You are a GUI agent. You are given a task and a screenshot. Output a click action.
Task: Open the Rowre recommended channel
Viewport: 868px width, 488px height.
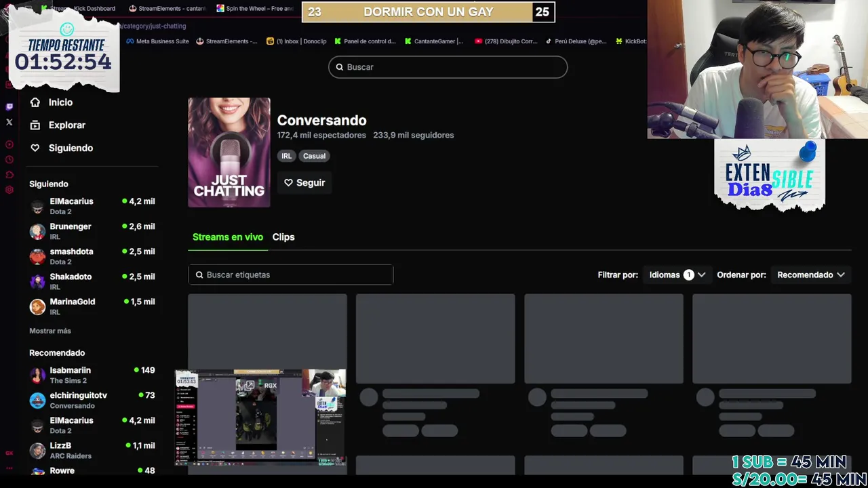click(x=92, y=470)
